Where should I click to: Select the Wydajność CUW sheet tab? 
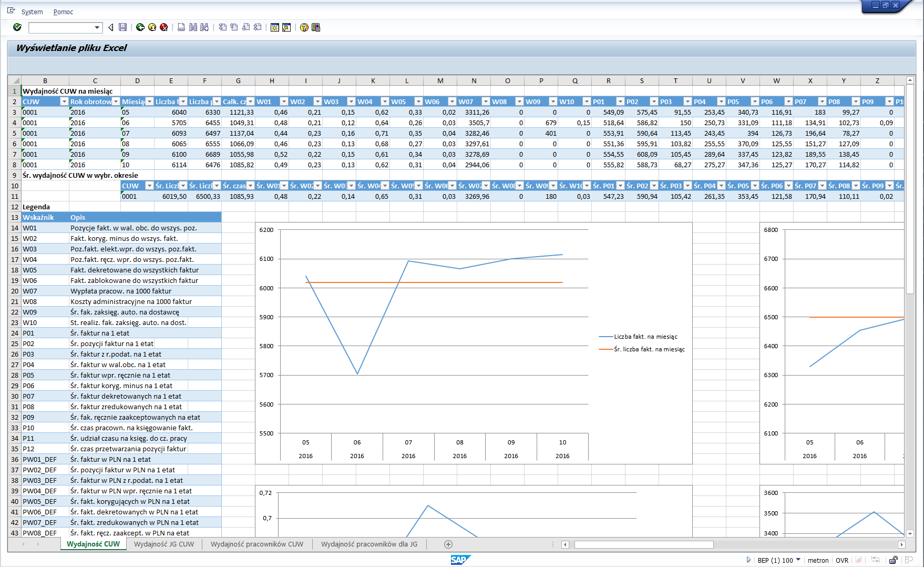point(94,544)
